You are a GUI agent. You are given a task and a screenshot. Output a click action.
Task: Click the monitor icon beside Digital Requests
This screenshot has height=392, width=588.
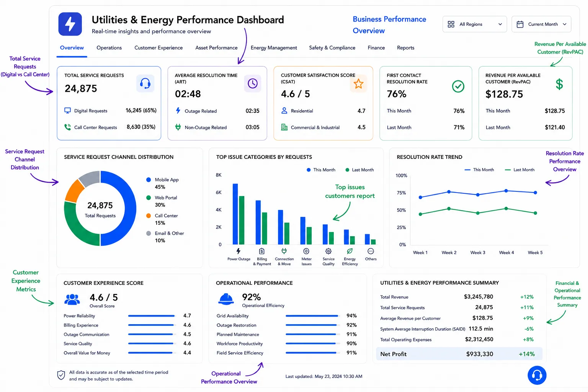[x=67, y=111]
